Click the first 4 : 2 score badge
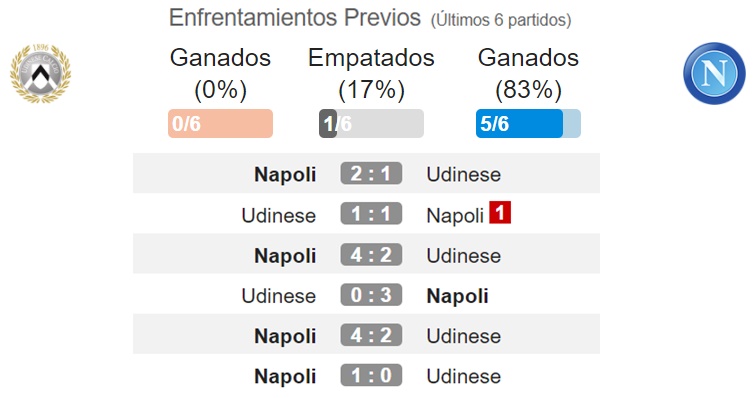 pyautogui.click(x=371, y=254)
